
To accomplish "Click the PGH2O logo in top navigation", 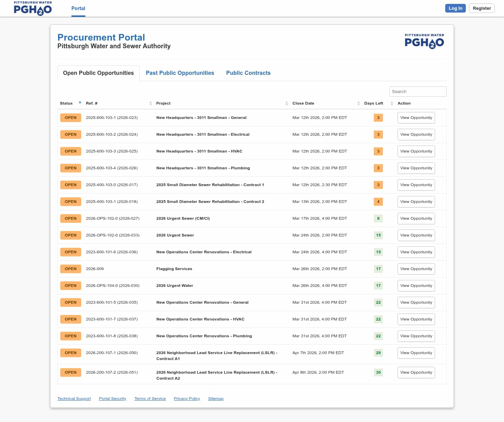I will pos(33,8).
